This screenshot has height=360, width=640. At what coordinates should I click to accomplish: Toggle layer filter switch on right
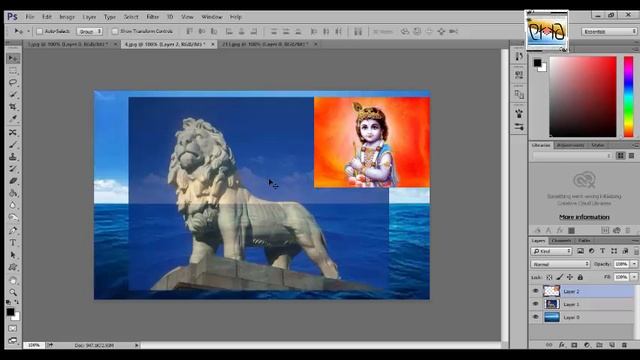coord(636,251)
